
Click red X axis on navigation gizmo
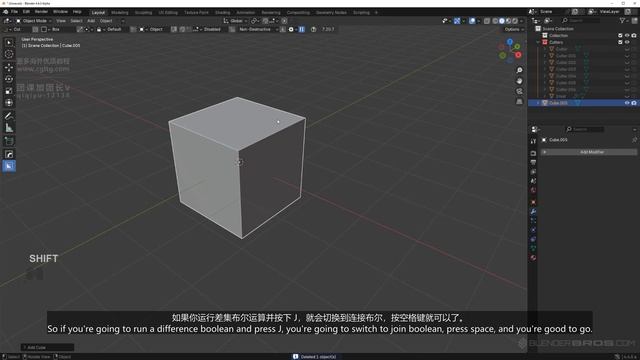click(518, 55)
